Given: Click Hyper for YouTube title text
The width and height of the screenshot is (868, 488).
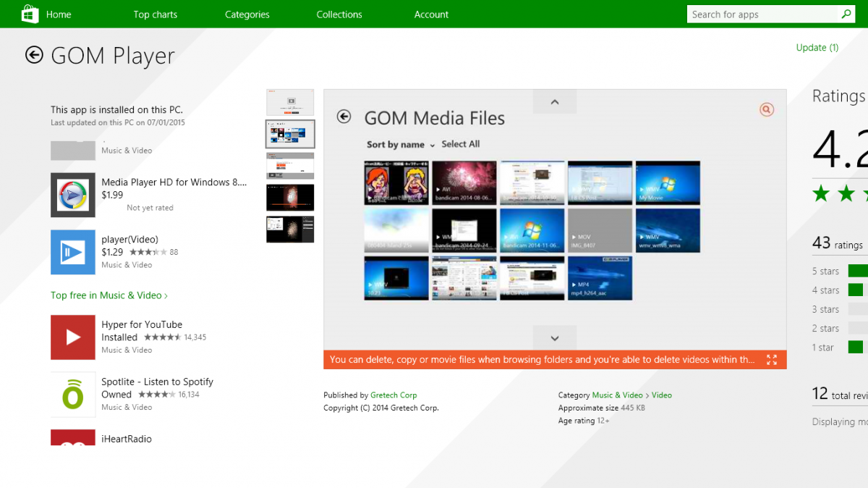Looking at the screenshot, I should point(142,325).
